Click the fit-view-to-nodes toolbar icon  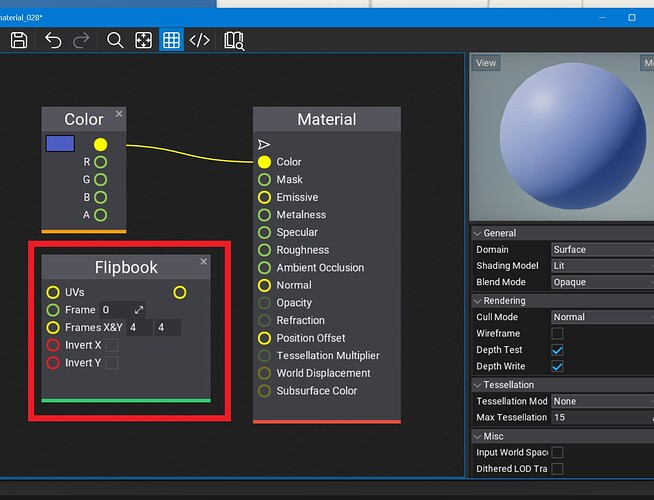tap(143, 40)
